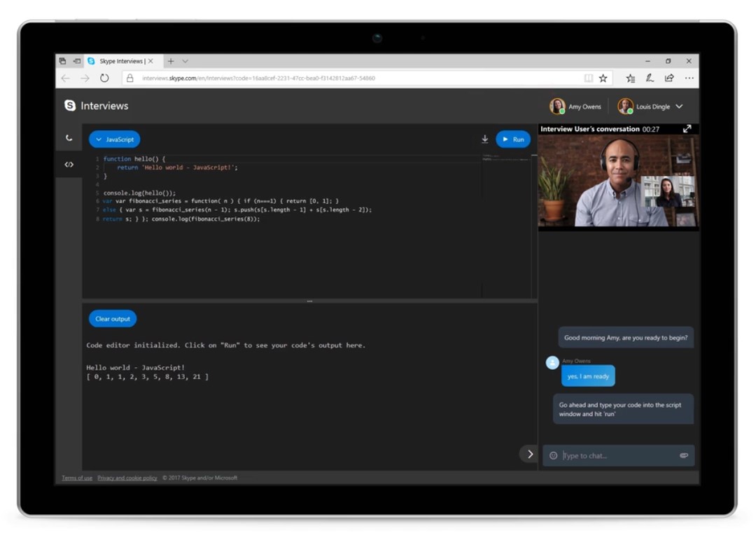Click the 'Hello world - JavaScript!' output line
Viewport: 756px width, 538px height.
(136, 368)
